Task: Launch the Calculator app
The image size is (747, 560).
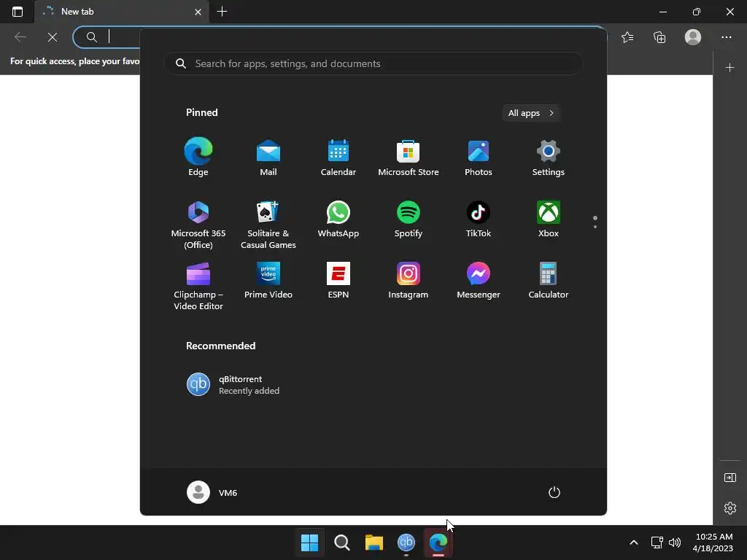Action: pos(549,280)
